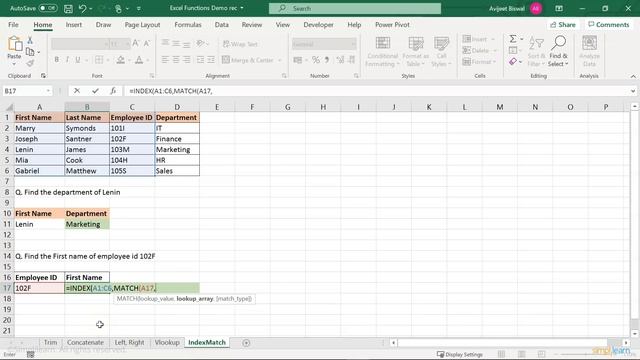Click the Search box in title bar
Image resolution: width=640 pixels, height=360 pixels.
tap(355, 8)
